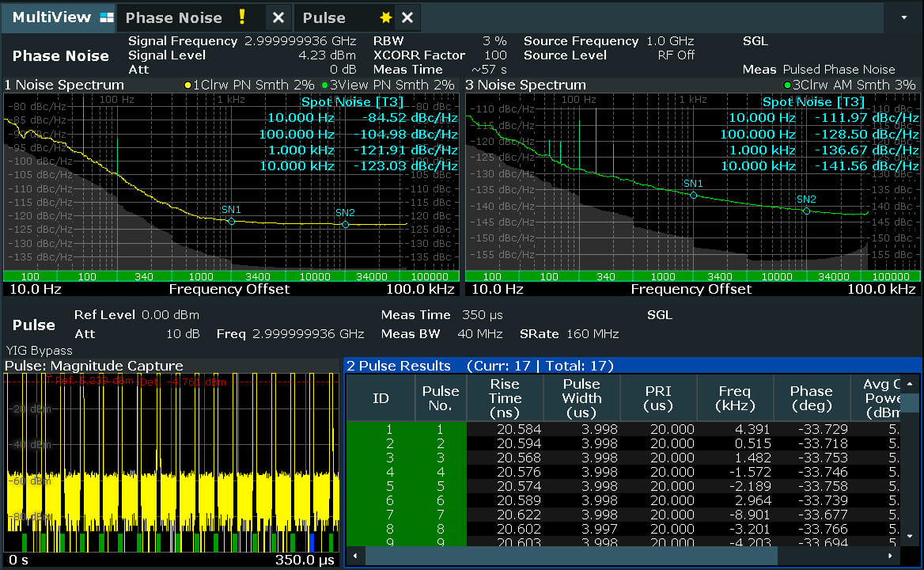Select the Rise Time column header

pos(505,398)
